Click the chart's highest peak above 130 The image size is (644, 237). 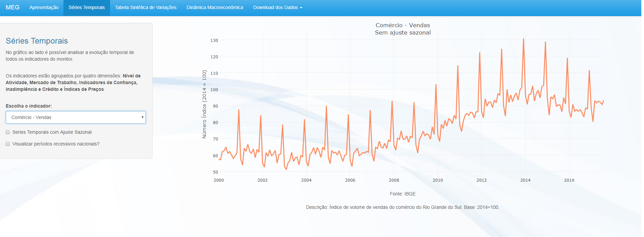coord(523,39)
